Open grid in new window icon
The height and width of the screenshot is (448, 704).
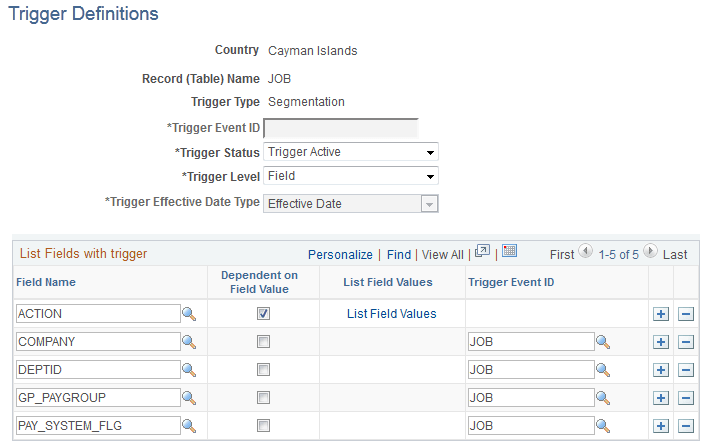point(482,253)
